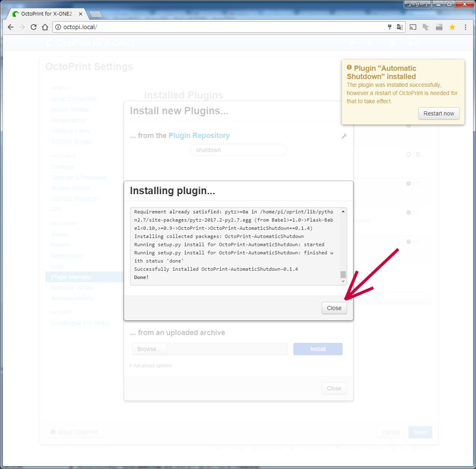Viewport: 476px width, 469px height.
Task: Open the saved password key icon
Action: pyautogui.click(x=390, y=27)
